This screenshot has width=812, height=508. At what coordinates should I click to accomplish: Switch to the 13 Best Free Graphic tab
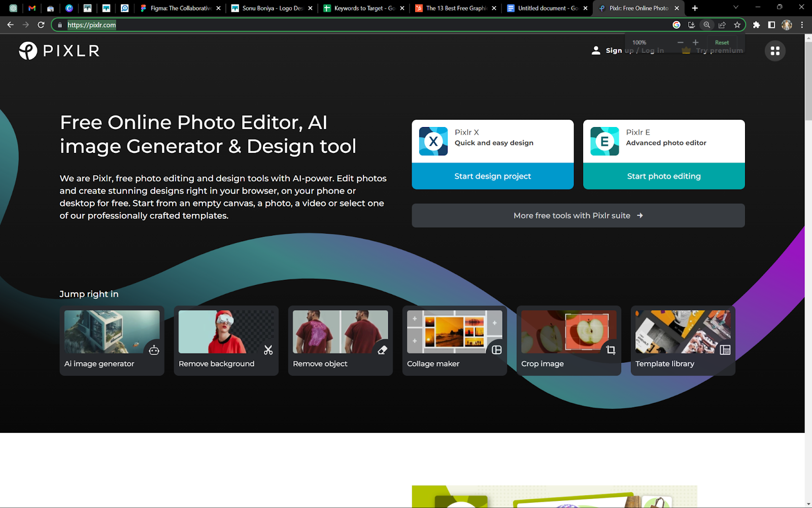click(x=456, y=8)
